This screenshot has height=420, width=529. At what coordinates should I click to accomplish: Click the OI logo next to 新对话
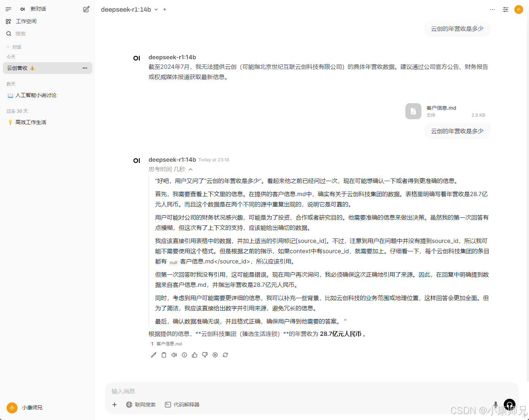tap(23, 9)
